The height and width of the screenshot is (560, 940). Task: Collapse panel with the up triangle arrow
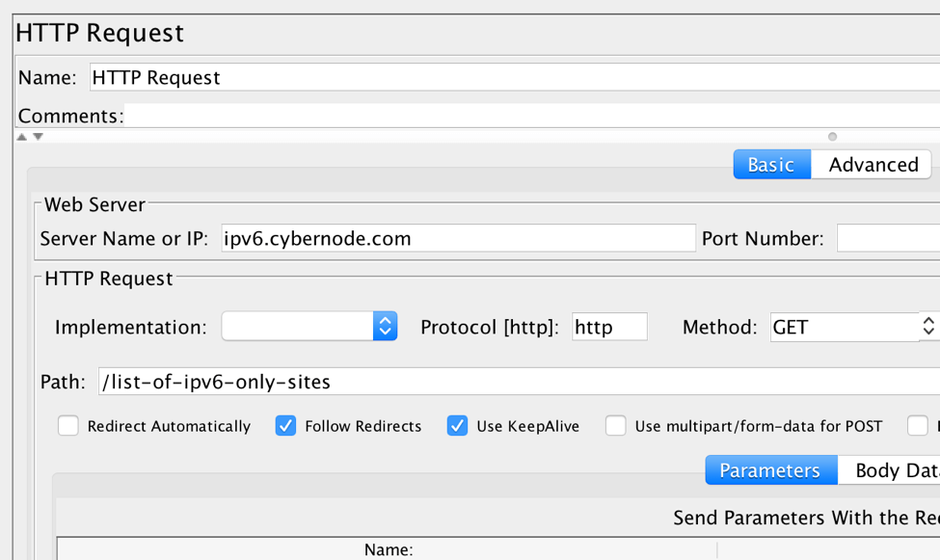tap(22, 137)
